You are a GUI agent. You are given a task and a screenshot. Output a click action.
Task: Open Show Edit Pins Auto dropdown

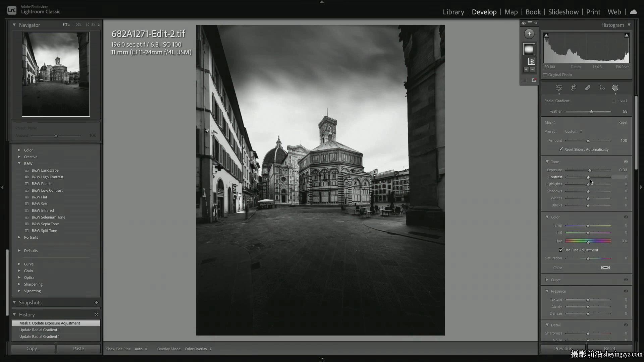(x=141, y=349)
